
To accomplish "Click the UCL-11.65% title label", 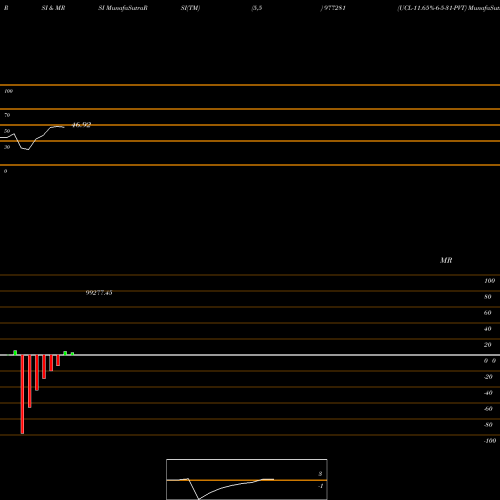I will pos(432,8).
